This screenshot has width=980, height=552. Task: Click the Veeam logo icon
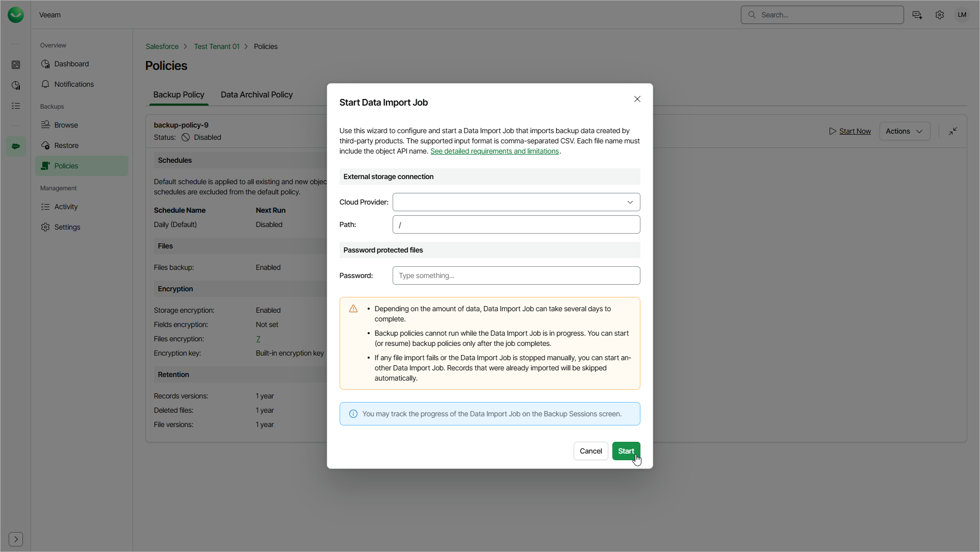[x=16, y=15]
